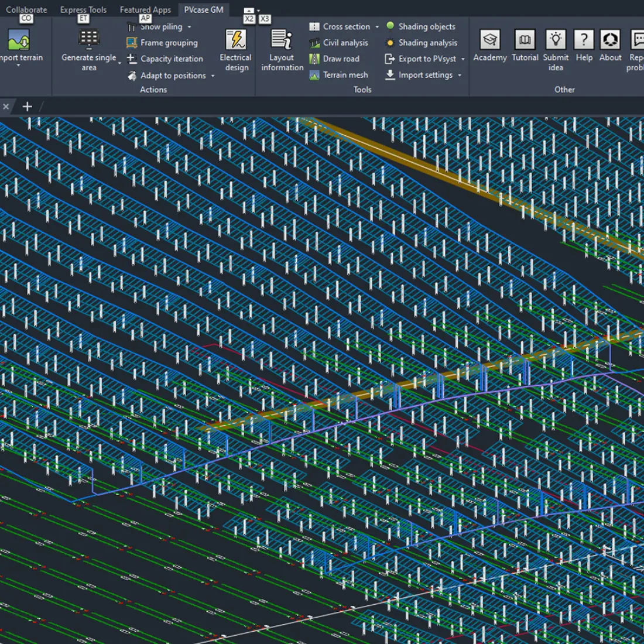Select the Cross section tool
The image size is (644, 644).
coord(340,27)
